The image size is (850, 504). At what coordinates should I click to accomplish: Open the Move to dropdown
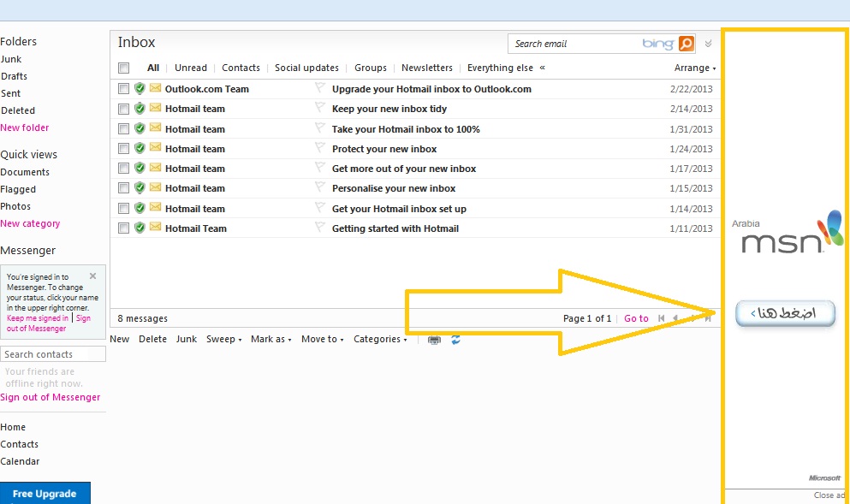click(323, 339)
